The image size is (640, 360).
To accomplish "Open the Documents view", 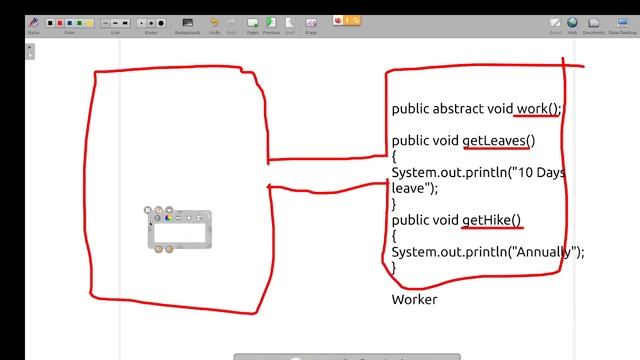I will (593, 25).
